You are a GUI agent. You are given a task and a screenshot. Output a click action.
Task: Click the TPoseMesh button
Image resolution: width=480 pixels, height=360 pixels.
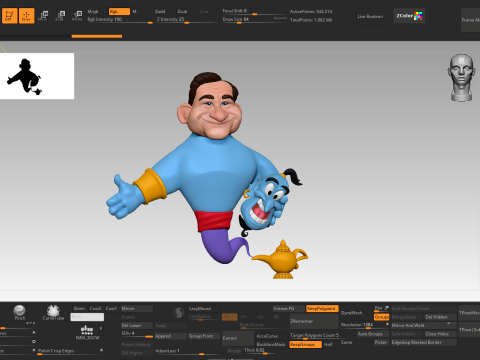[x=469, y=313]
